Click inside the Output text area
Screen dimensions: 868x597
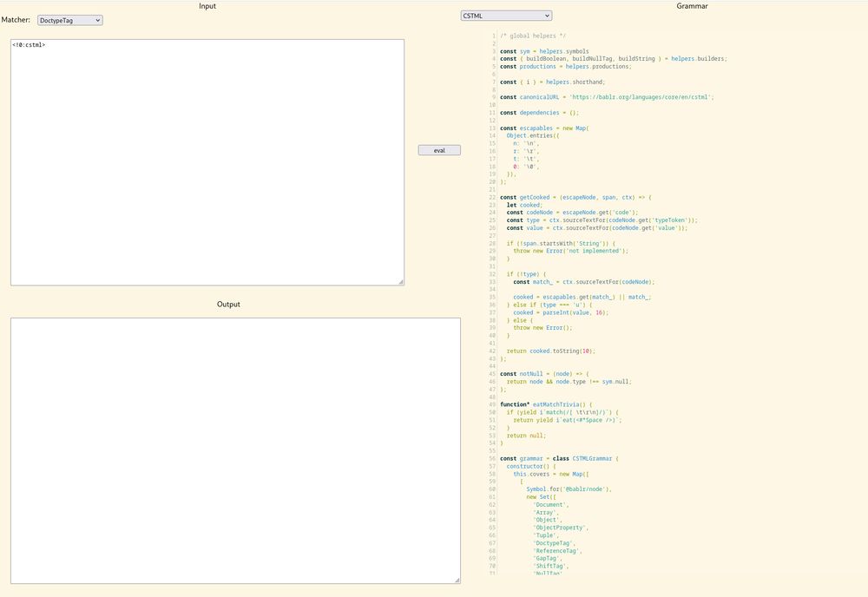coord(235,450)
